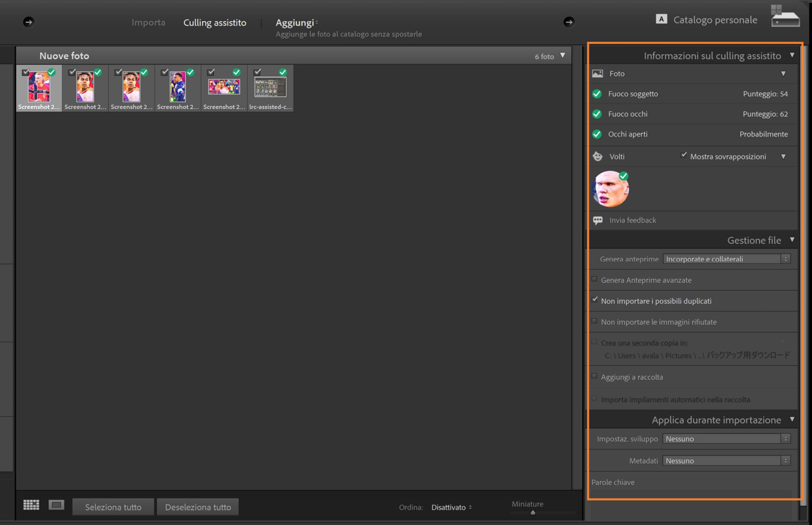
Task: Open the Ordina Disattivato dropdown
Action: point(451,507)
